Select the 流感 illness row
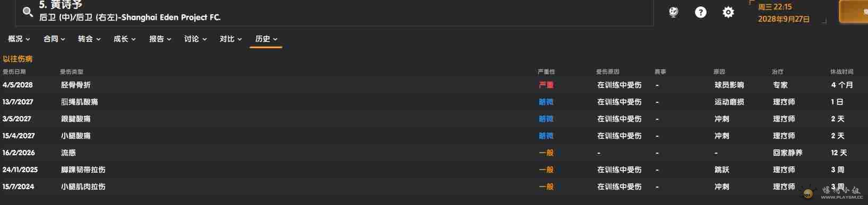This screenshot has height=205, width=868. (434, 153)
